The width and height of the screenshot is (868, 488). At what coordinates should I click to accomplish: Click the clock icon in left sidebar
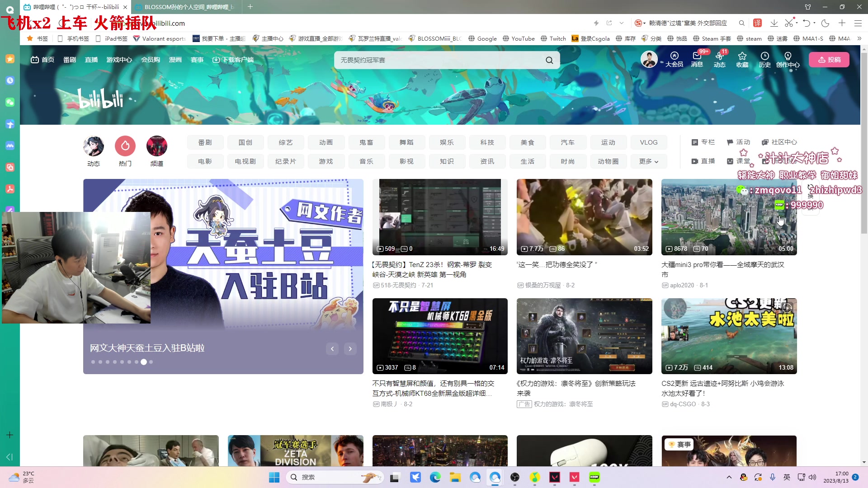pos(10,80)
